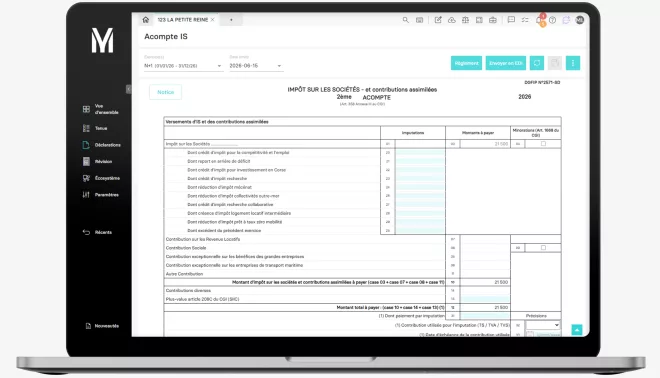Click input for réduction d'impôt collectivités outre-mer
The height and width of the screenshot is (378, 660).
coord(420,196)
